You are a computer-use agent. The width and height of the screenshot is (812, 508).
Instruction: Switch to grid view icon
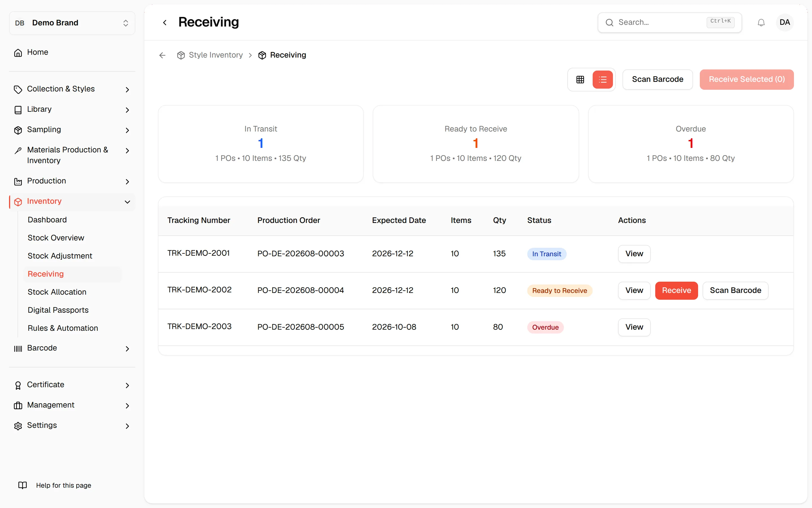coord(580,80)
